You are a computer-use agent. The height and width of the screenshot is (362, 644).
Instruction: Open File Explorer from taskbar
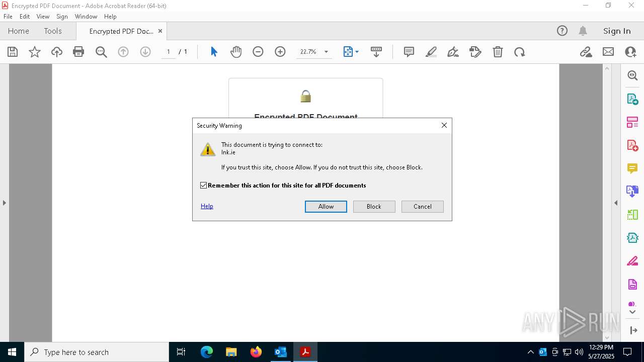pos(231,352)
